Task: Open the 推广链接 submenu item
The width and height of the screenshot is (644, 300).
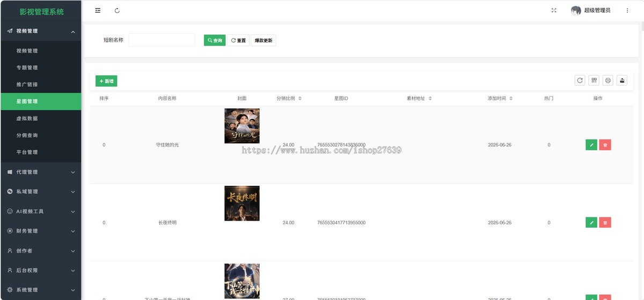Action: click(41, 85)
